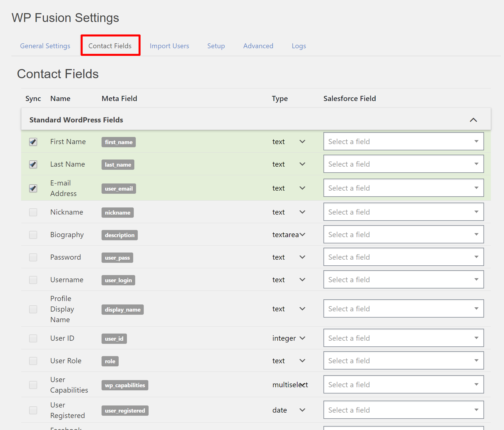
Task: View the Logs tab
Action: pyautogui.click(x=299, y=46)
